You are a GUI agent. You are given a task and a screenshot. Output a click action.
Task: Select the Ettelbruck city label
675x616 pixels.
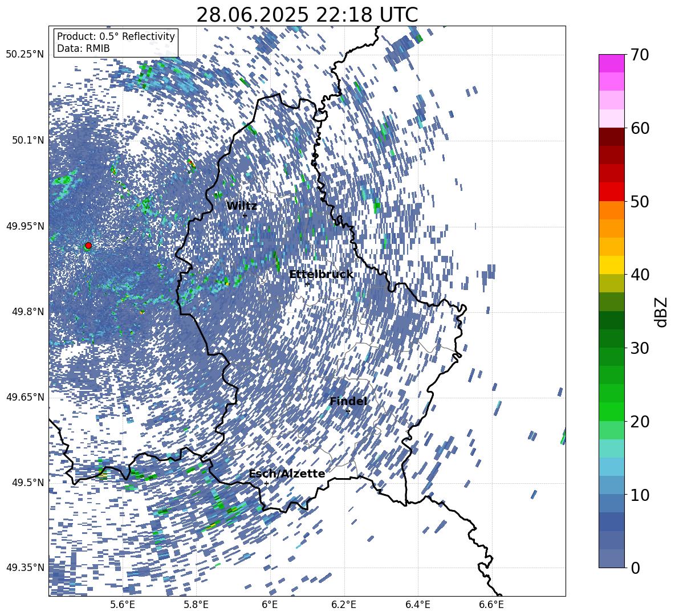click(x=321, y=275)
